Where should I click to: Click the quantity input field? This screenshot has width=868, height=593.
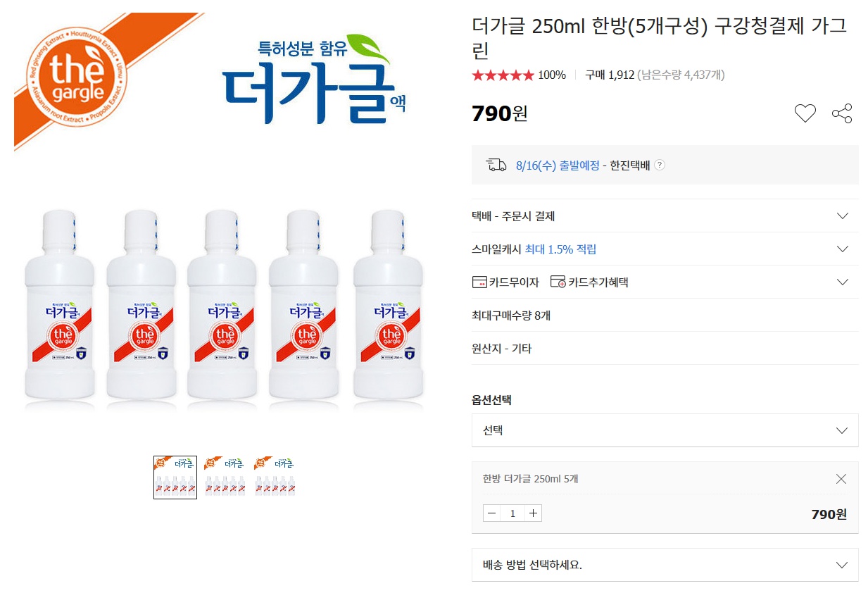click(x=512, y=513)
